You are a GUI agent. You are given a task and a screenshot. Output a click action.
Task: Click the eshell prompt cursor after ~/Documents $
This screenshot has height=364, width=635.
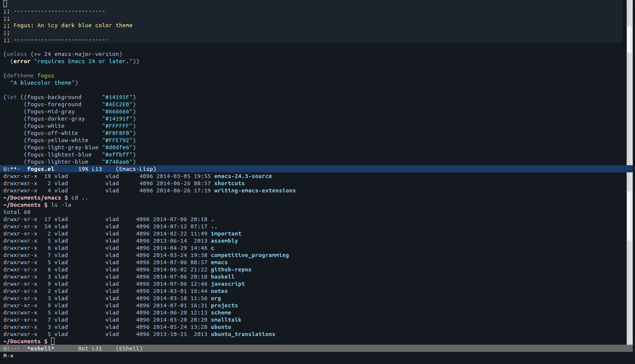coord(53,341)
